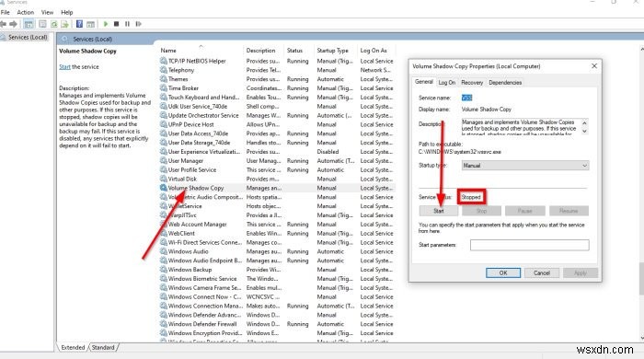Open the Properties toolbar icon

(x=42, y=24)
